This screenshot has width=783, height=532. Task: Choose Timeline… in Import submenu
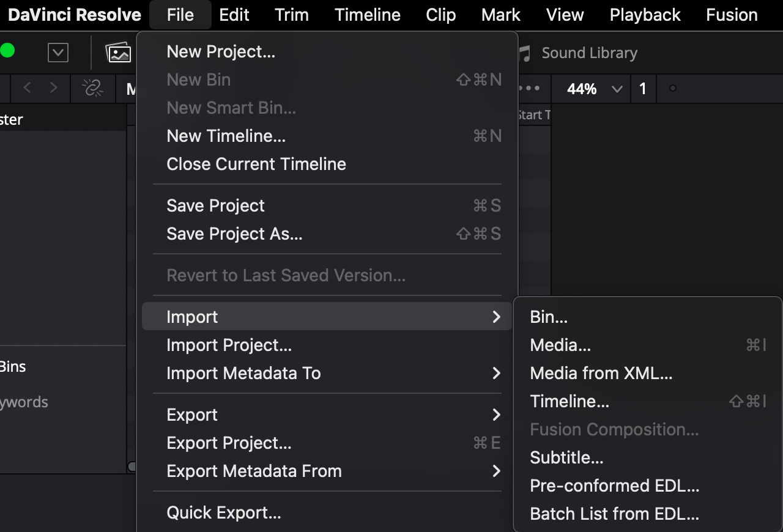click(648, 401)
